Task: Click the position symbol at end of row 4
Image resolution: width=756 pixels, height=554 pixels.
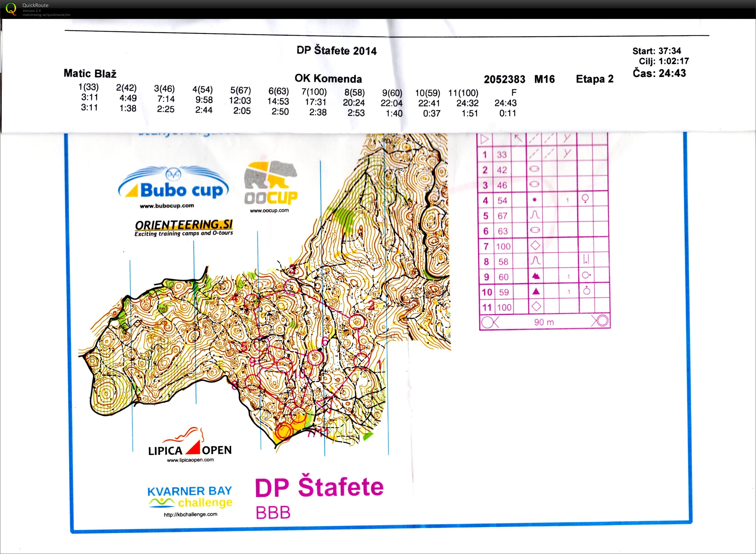Action: tap(585, 199)
